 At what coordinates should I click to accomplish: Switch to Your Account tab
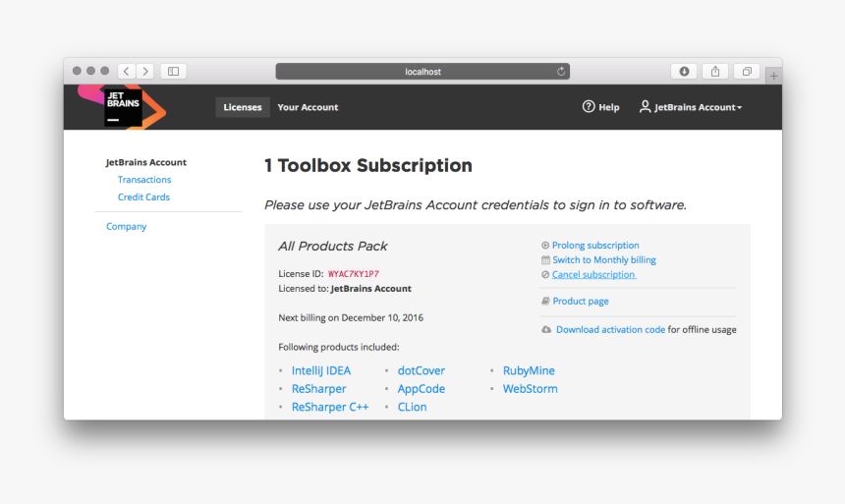pos(308,107)
